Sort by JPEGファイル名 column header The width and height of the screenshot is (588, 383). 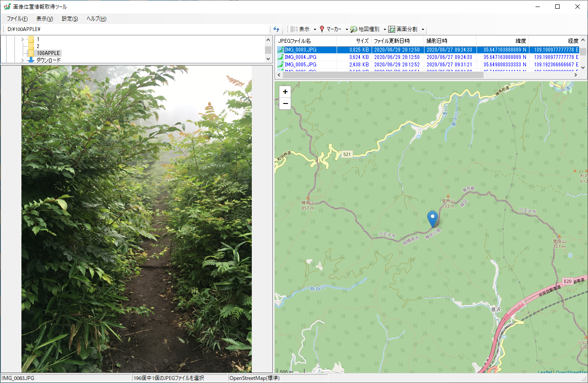tap(306, 41)
